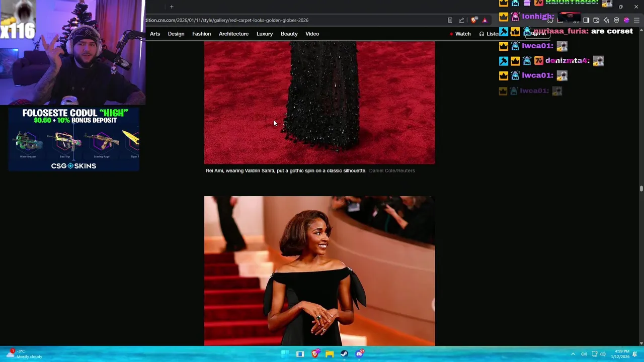Click the share page icon in address bar
This screenshot has height=362, width=644.
point(461,20)
